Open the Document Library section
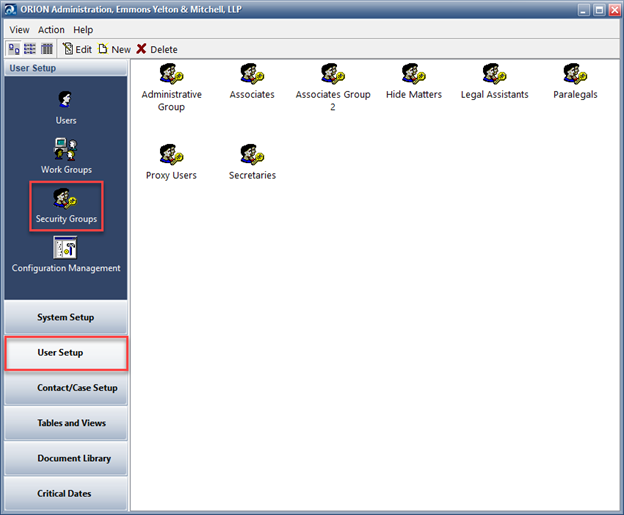 point(66,458)
